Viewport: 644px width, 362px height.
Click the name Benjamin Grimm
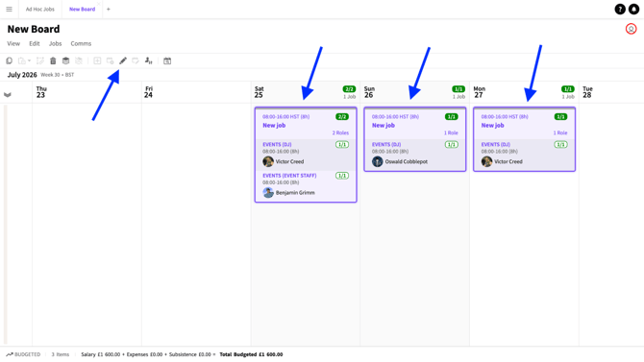coord(295,192)
